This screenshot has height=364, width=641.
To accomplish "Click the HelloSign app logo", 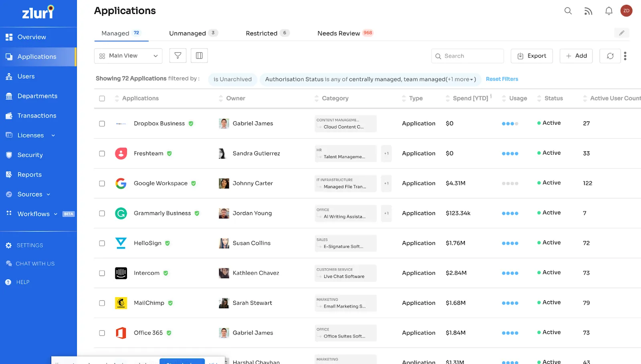I will (x=121, y=243).
